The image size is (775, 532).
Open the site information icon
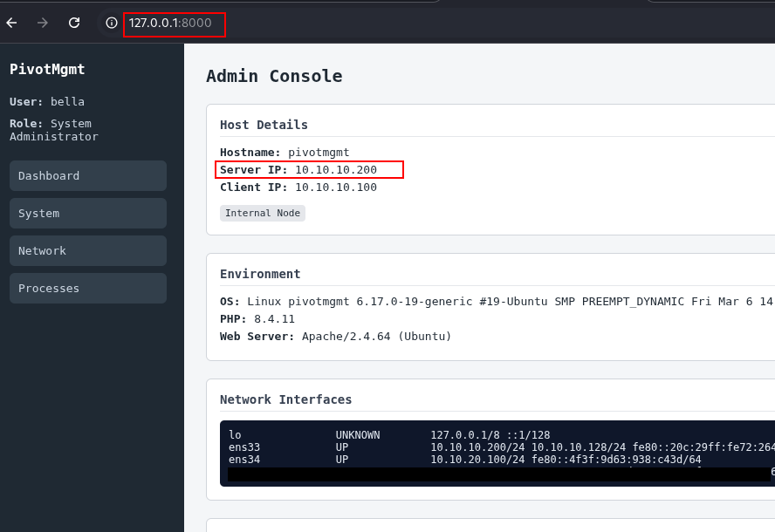coord(112,24)
